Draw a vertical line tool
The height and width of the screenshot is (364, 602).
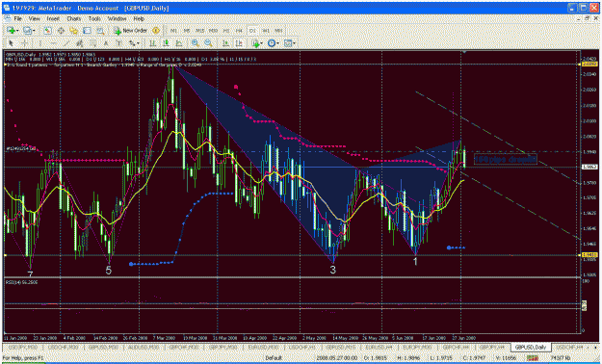click(x=39, y=43)
